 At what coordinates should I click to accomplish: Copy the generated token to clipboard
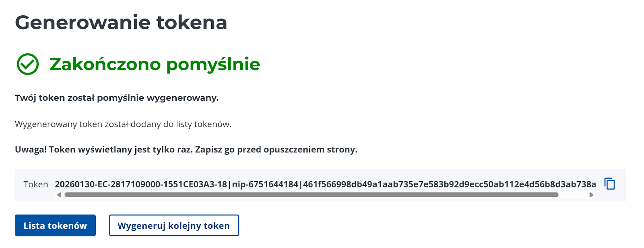pyautogui.click(x=610, y=184)
